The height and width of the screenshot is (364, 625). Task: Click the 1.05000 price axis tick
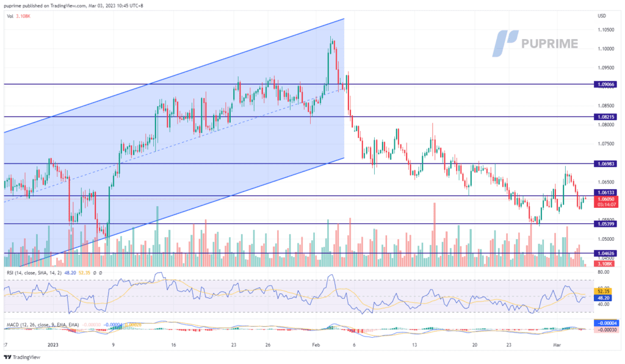pyautogui.click(x=605, y=239)
